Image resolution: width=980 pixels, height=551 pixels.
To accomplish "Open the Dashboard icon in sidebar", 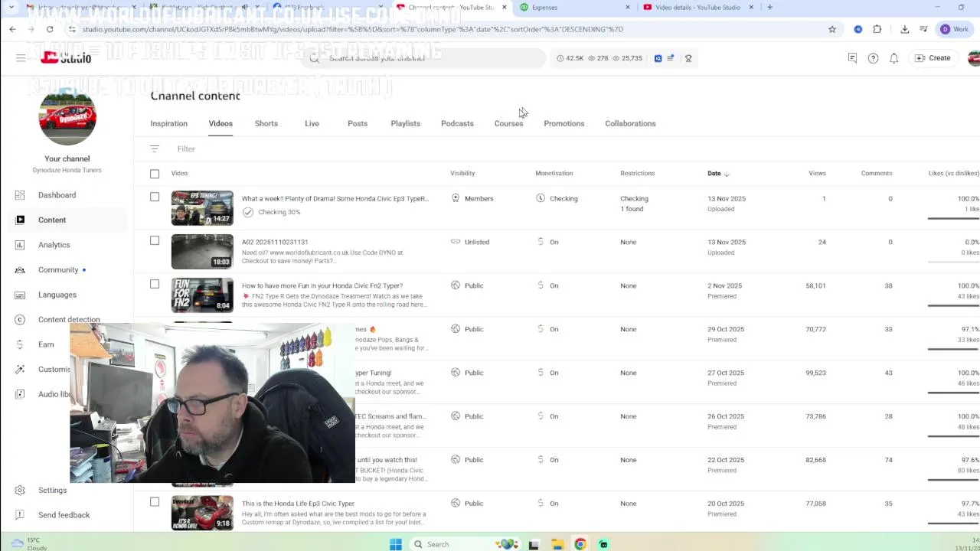I will pos(20,195).
